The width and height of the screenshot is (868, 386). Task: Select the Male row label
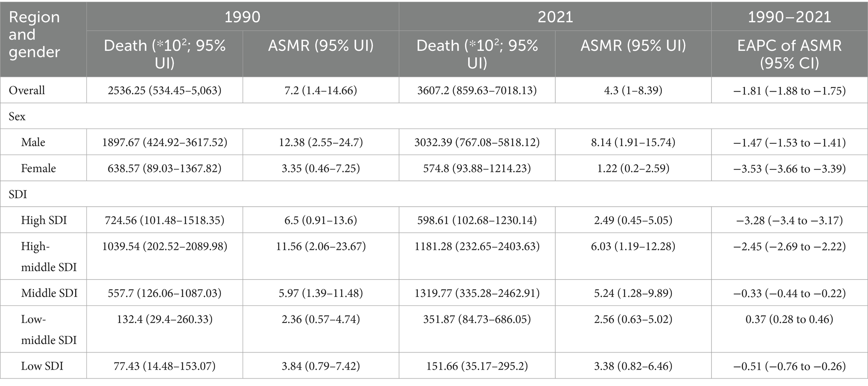[33, 142]
